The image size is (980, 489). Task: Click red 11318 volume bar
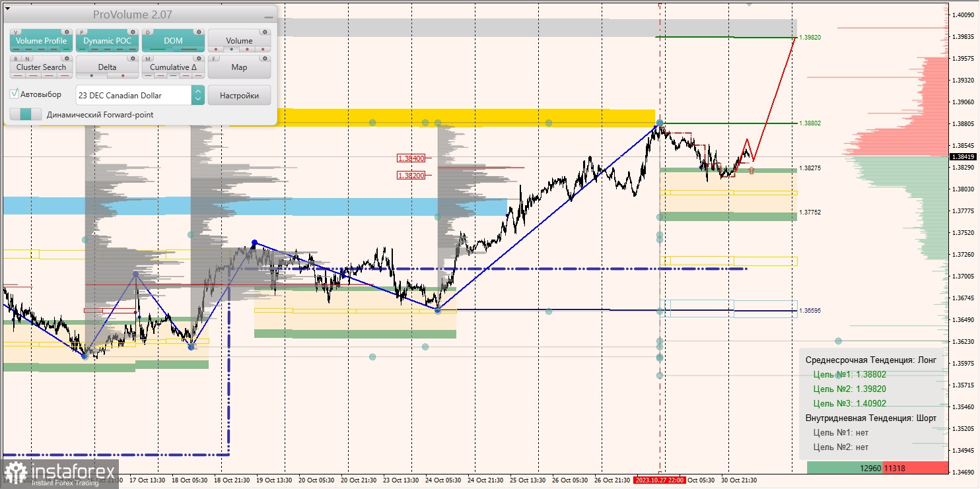tap(916, 467)
